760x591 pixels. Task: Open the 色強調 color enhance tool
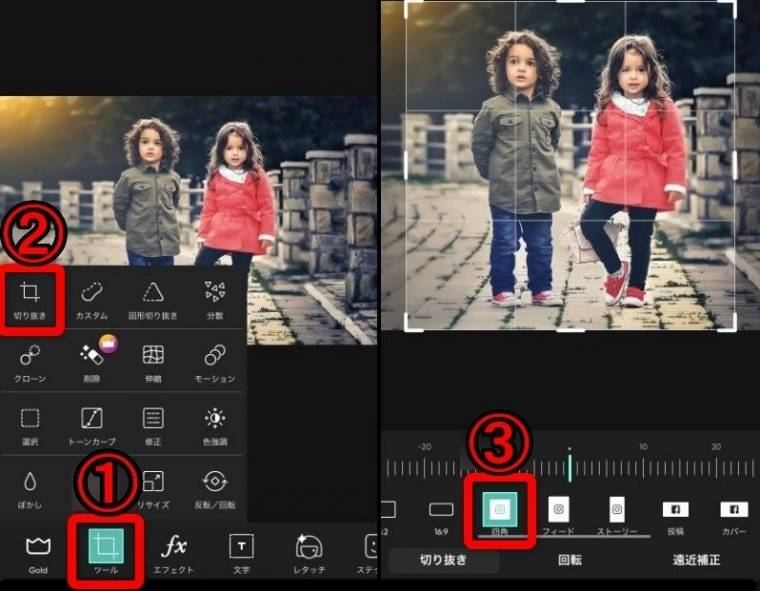point(215,426)
